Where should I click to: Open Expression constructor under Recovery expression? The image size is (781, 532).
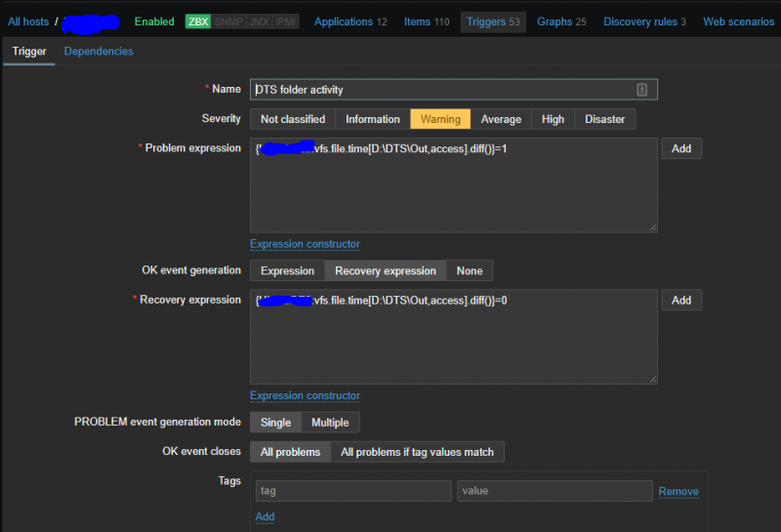click(305, 395)
